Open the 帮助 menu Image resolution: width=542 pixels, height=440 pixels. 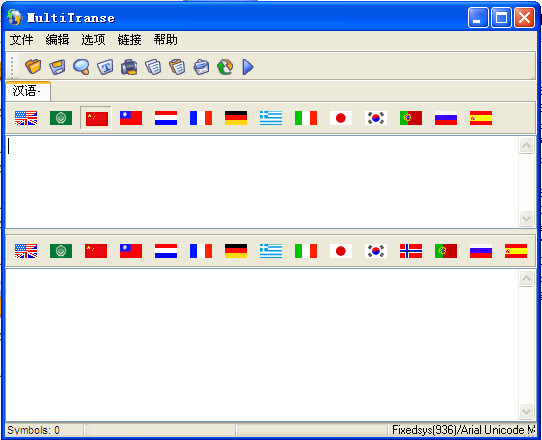click(x=166, y=40)
